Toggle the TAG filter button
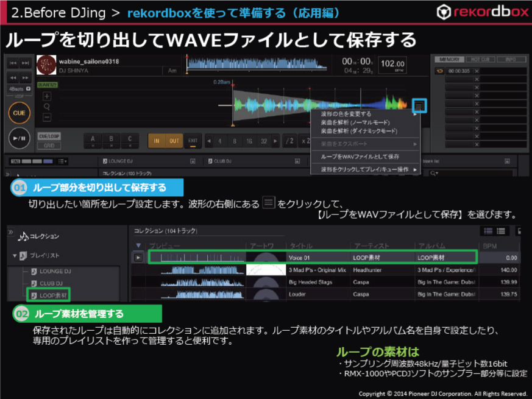 pos(16,161)
